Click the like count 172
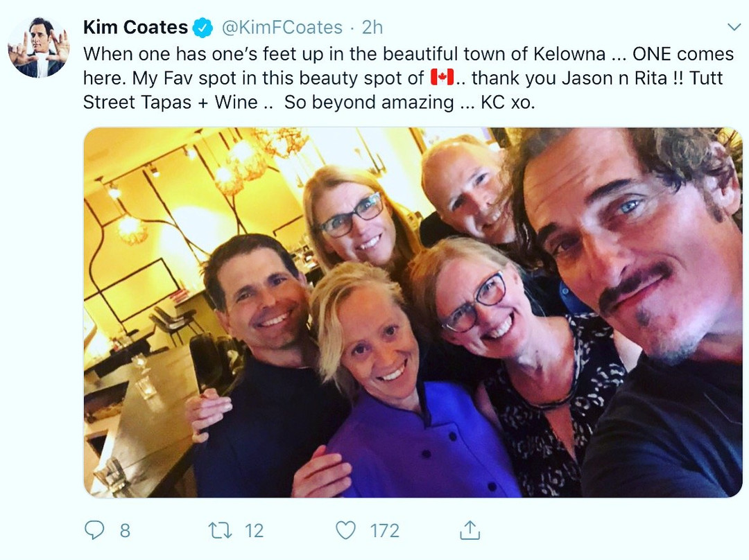 pyautogui.click(x=384, y=531)
